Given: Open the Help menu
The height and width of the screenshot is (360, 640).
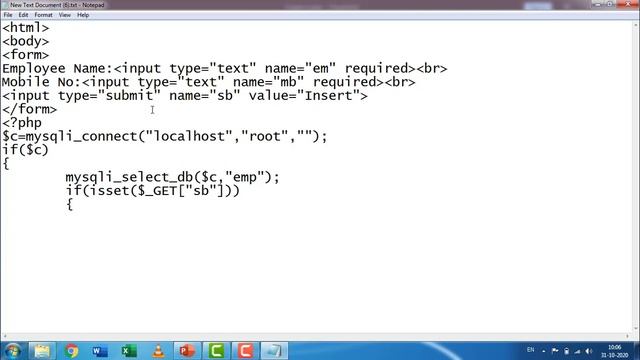Looking at the screenshot, I should point(83,15).
